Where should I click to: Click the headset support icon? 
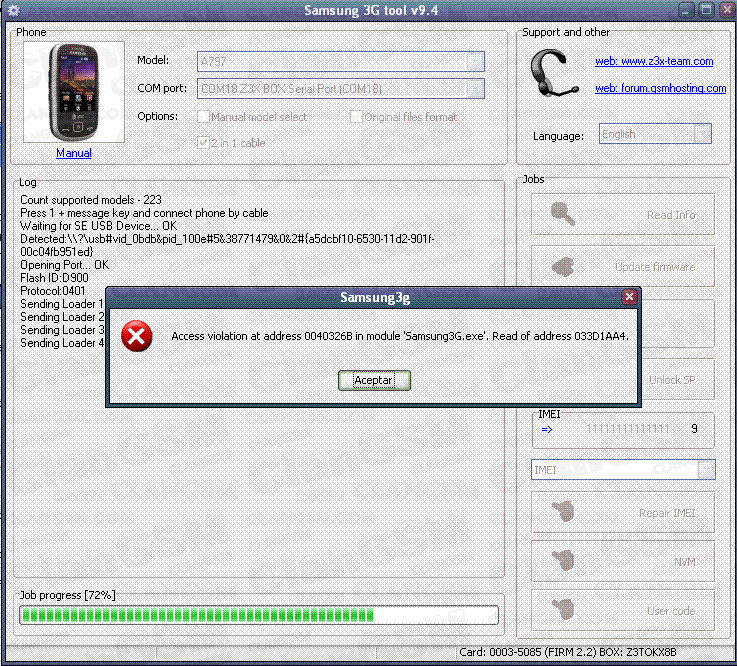[553, 73]
